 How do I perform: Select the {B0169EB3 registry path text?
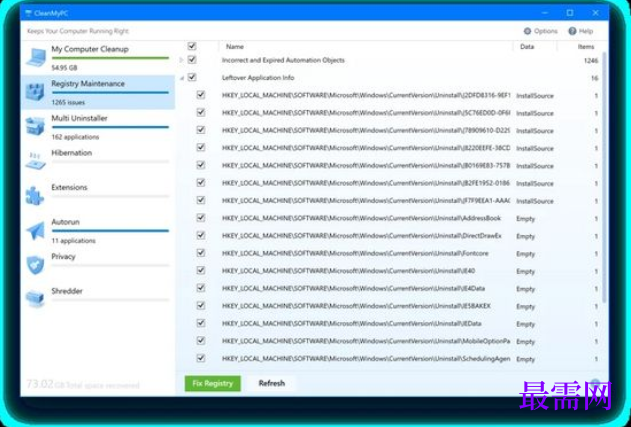coord(366,166)
